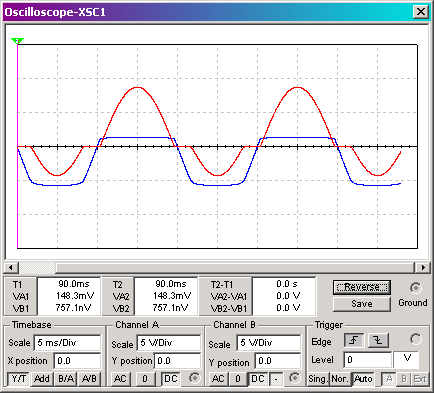
Task: Click the Channel B input terminal circle
Action: click(294, 378)
